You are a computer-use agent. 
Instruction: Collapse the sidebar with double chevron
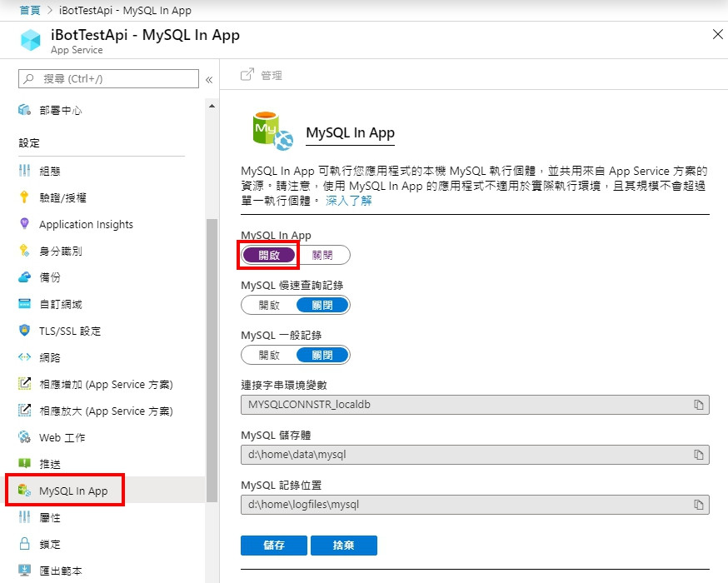[209, 80]
